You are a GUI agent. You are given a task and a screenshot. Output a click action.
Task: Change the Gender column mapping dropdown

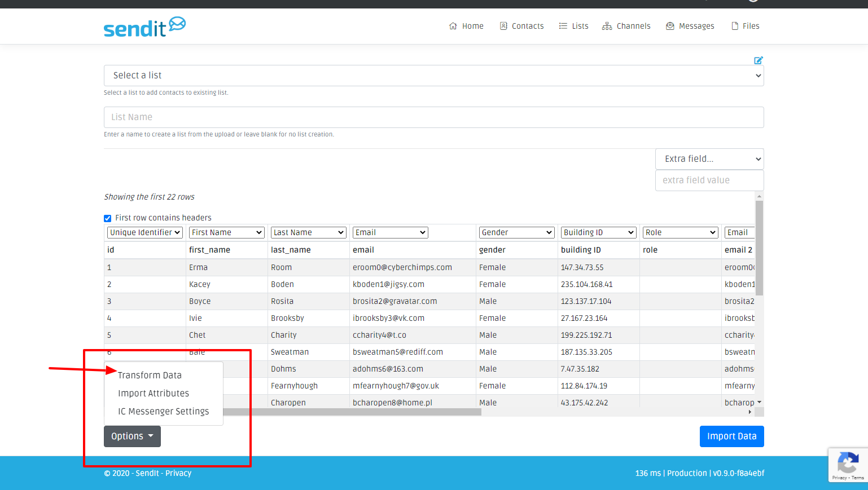coord(516,232)
